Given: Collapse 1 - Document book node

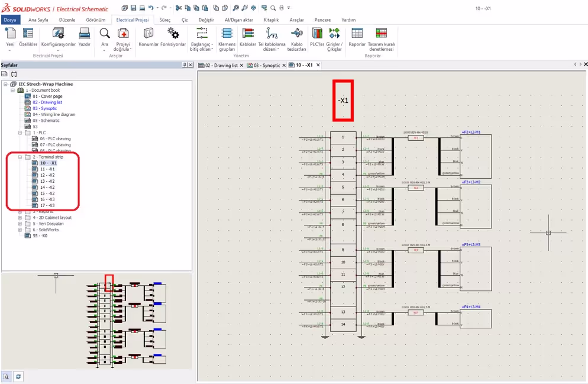Looking at the screenshot, I should [x=13, y=90].
